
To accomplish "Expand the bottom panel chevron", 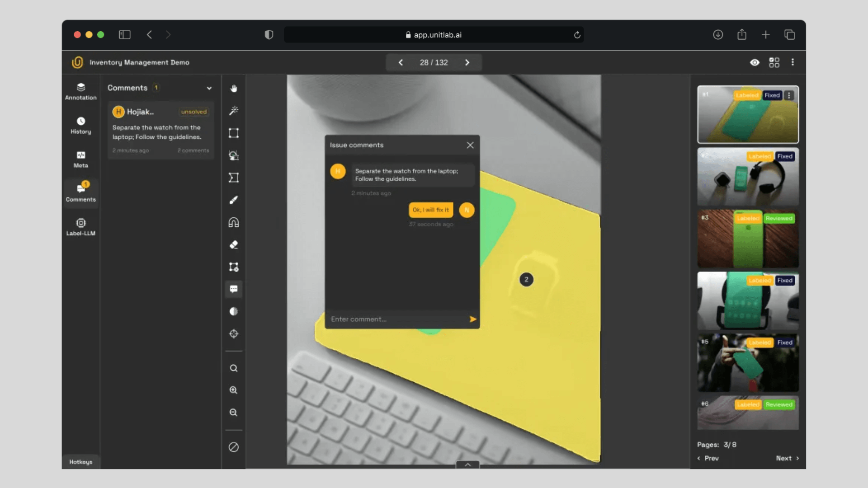I will click(468, 465).
